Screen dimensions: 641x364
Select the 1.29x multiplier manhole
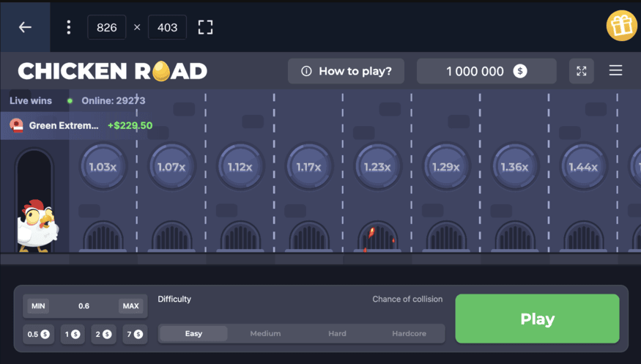[446, 167]
